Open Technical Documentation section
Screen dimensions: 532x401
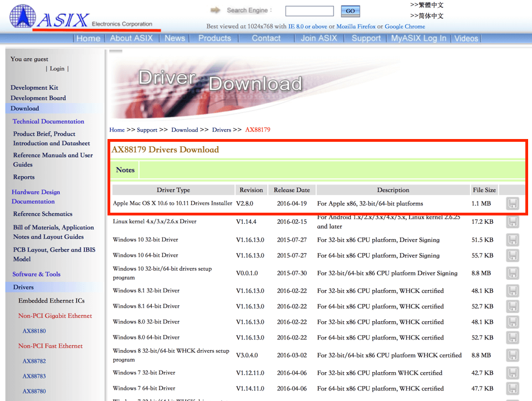[x=48, y=121]
